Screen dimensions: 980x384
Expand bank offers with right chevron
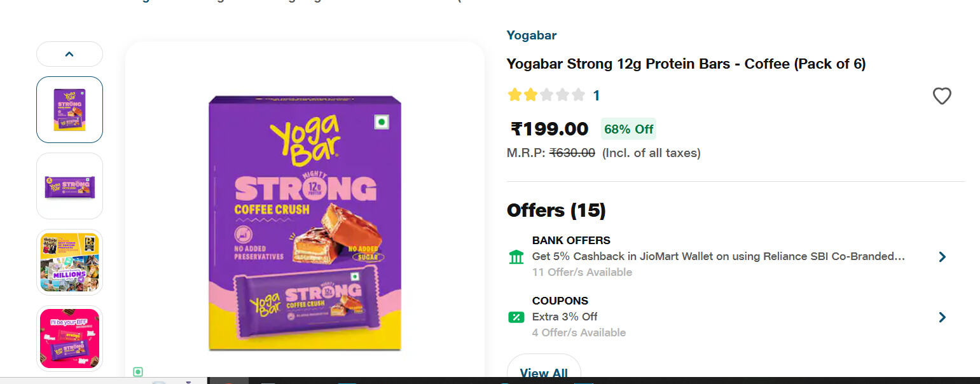pyautogui.click(x=942, y=257)
